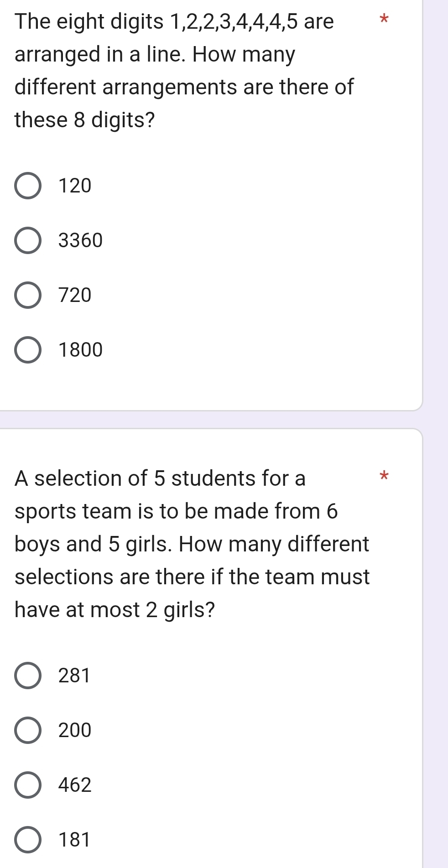Click the '720' answer label text
This screenshot has height=868, width=448.
pos(75,296)
